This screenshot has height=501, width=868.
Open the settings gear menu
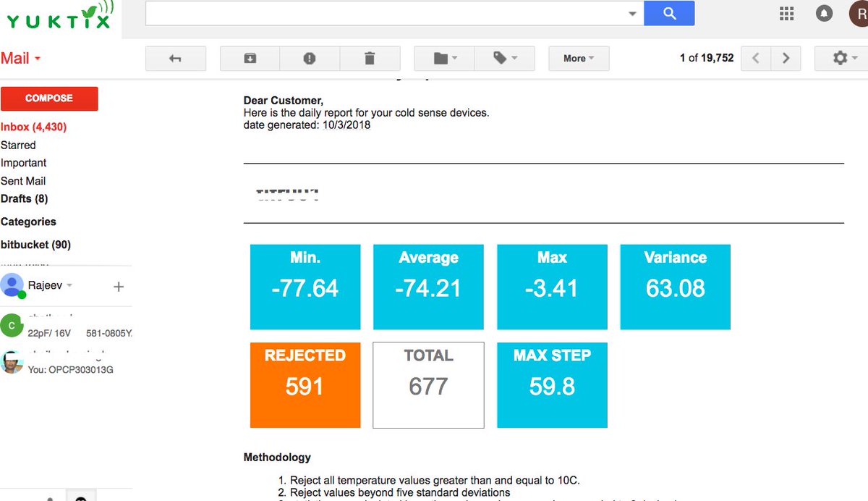[841, 59]
